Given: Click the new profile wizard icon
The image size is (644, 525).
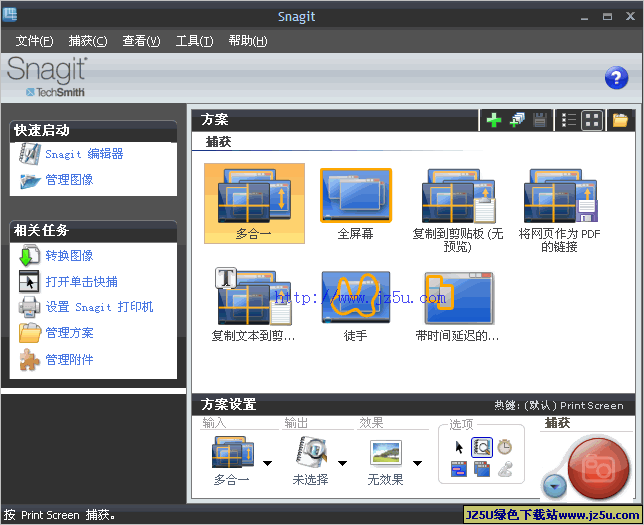Looking at the screenshot, I should pos(517,120).
